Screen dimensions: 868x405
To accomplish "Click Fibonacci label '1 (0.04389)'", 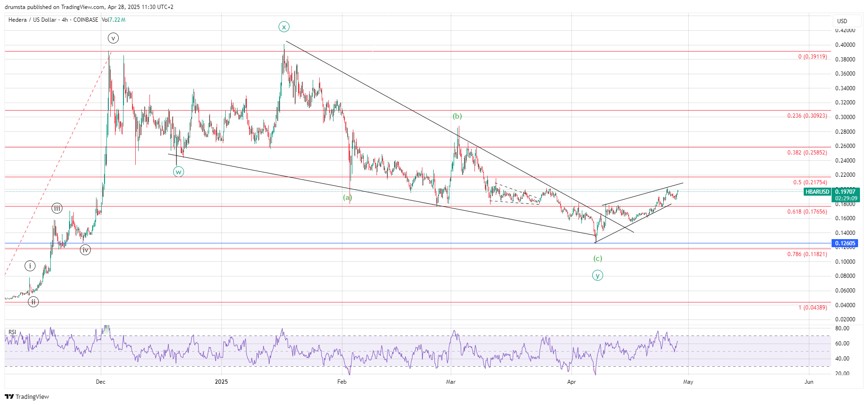I will coord(813,308).
